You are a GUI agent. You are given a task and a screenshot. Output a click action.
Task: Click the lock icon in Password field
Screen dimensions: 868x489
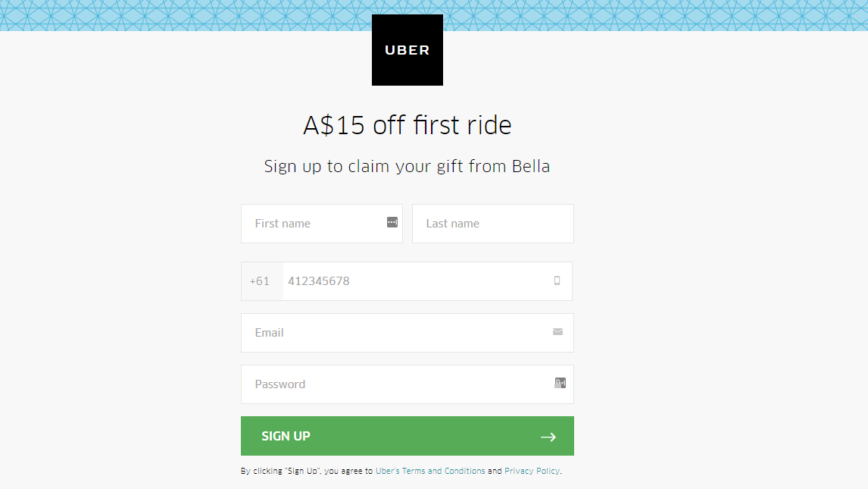coord(560,383)
